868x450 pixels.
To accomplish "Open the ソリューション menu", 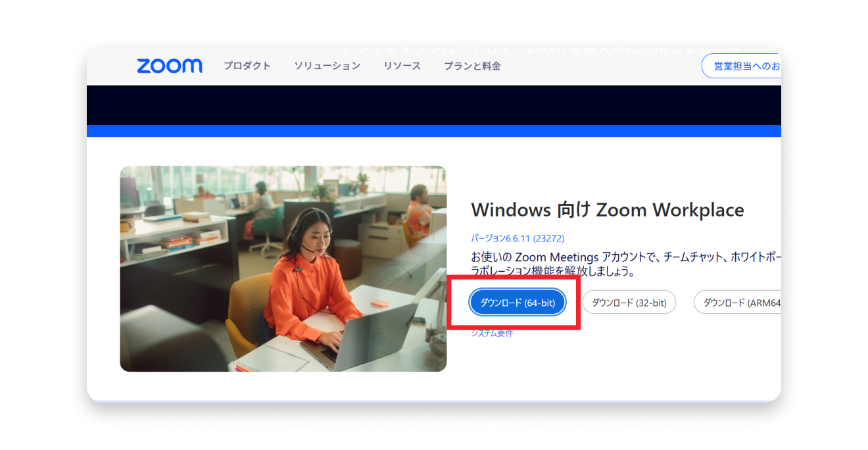I will pyautogui.click(x=327, y=66).
